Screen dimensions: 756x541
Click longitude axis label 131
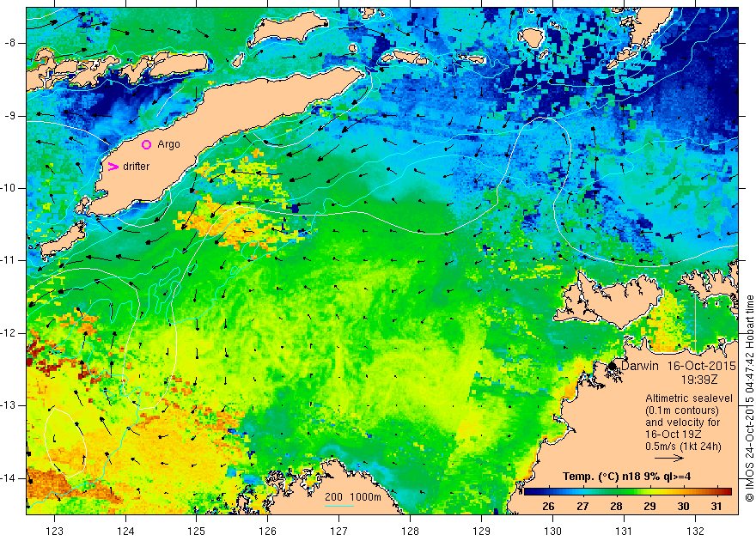[x=624, y=532]
